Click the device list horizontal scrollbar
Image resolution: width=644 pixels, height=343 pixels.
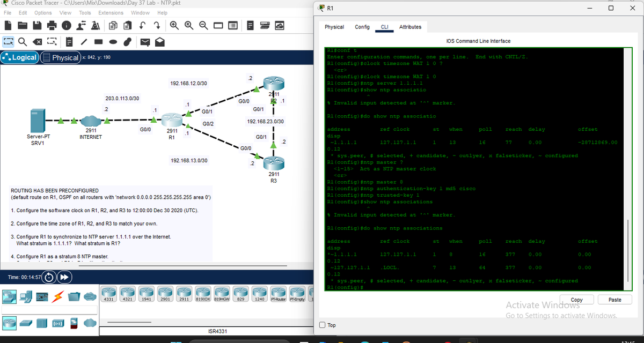[x=130, y=322]
